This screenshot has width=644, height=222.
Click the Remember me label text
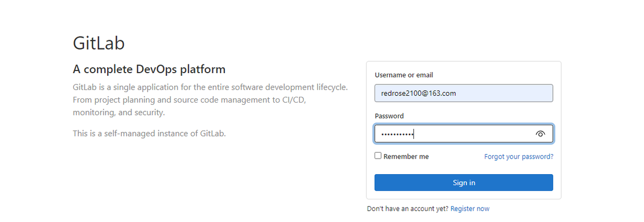click(x=406, y=156)
